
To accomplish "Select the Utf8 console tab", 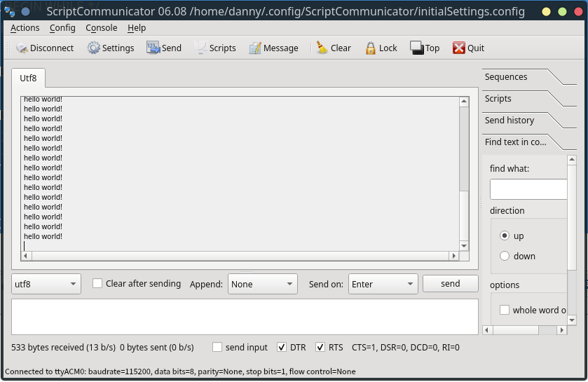I will tap(28, 78).
